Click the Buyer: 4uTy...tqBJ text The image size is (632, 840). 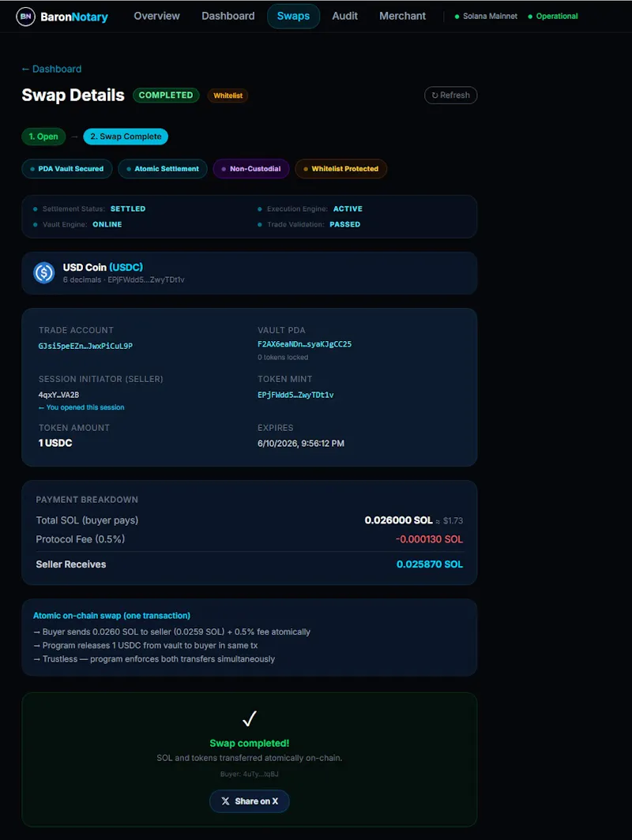(250, 774)
